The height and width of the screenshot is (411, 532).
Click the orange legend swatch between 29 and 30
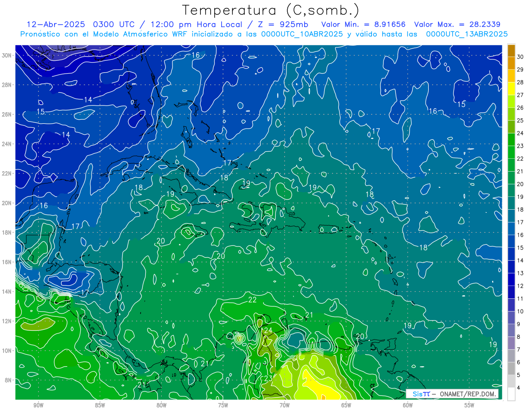pyautogui.click(x=511, y=63)
